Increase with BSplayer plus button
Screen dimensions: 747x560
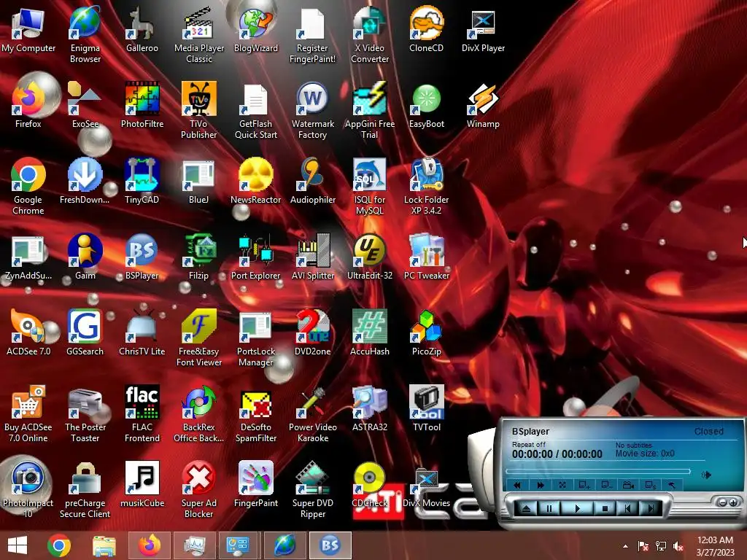pos(733,502)
